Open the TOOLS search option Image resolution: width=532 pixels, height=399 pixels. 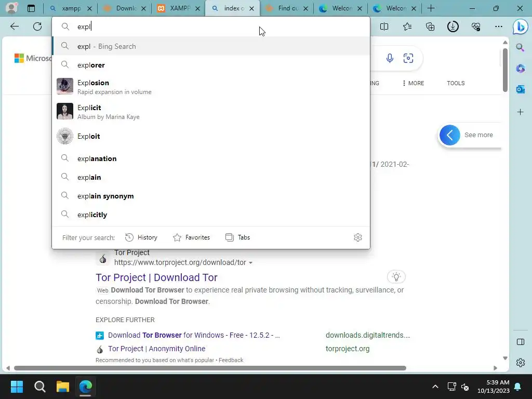pyautogui.click(x=456, y=83)
